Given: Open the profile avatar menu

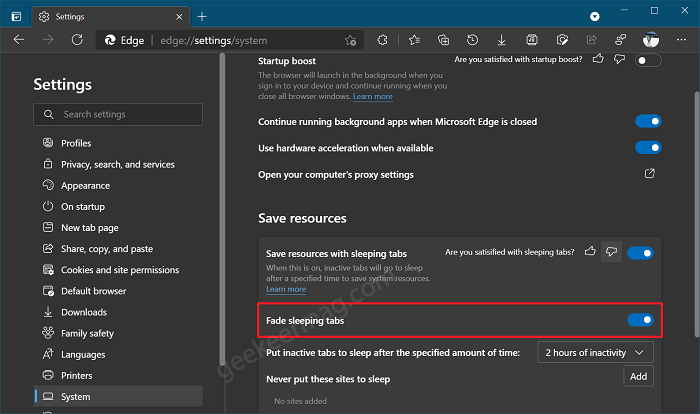Looking at the screenshot, I should tap(651, 40).
